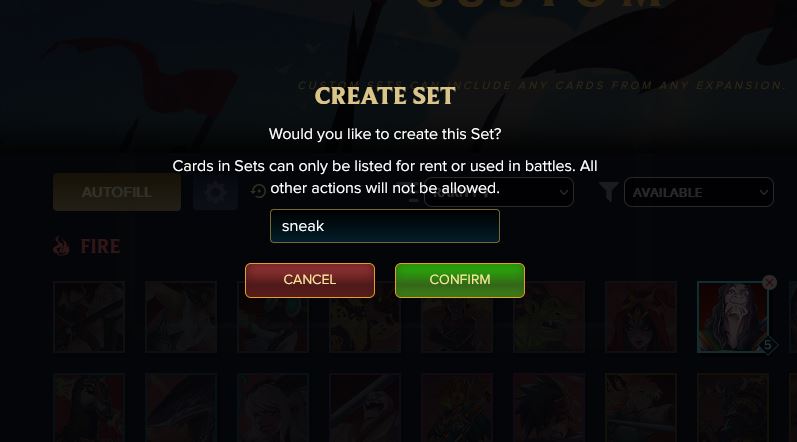Select the second Fire card in top row

pos(181,317)
